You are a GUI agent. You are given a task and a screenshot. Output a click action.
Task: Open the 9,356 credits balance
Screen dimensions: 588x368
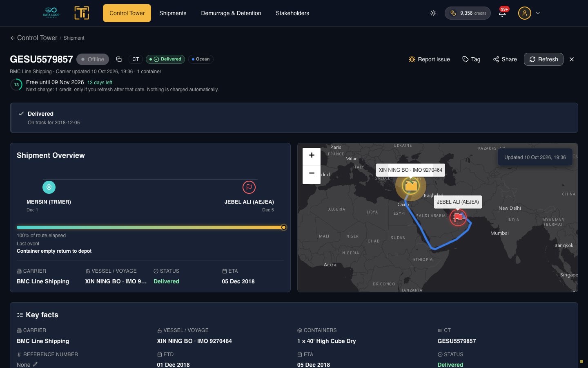click(468, 13)
